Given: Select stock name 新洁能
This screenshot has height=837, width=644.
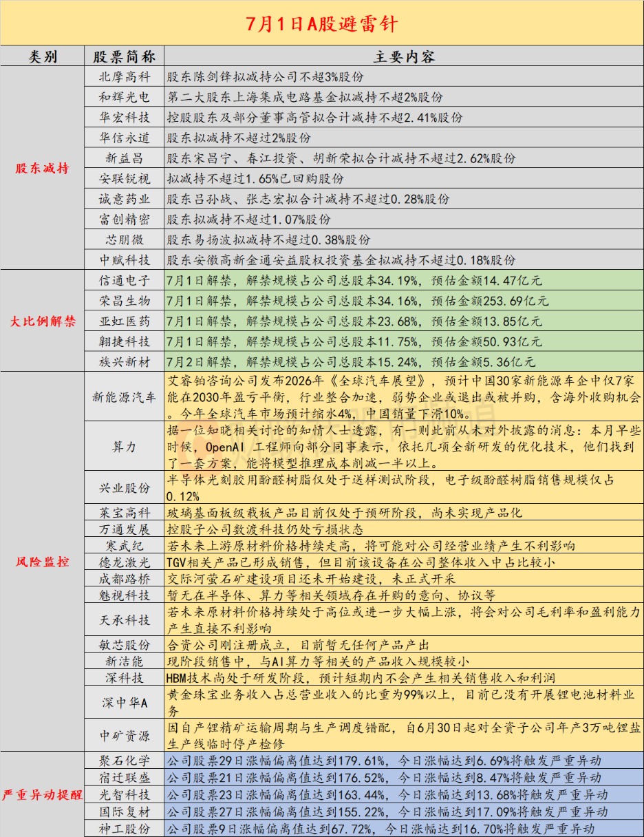Looking at the screenshot, I should 125,661.
